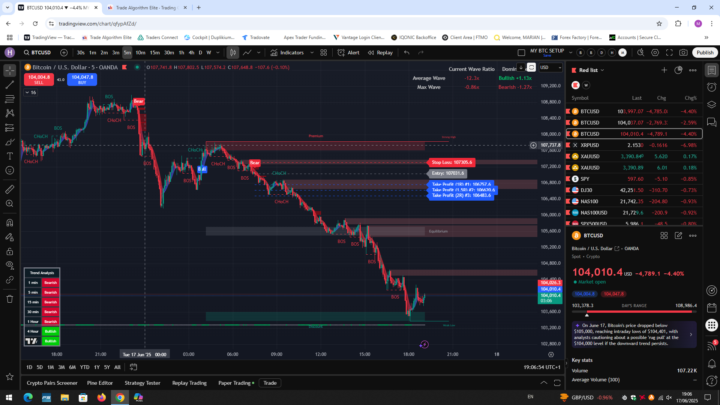The height and width of the screenshot is (405, 720).
Task: Set date range to 1D
Action: [29, 367]
